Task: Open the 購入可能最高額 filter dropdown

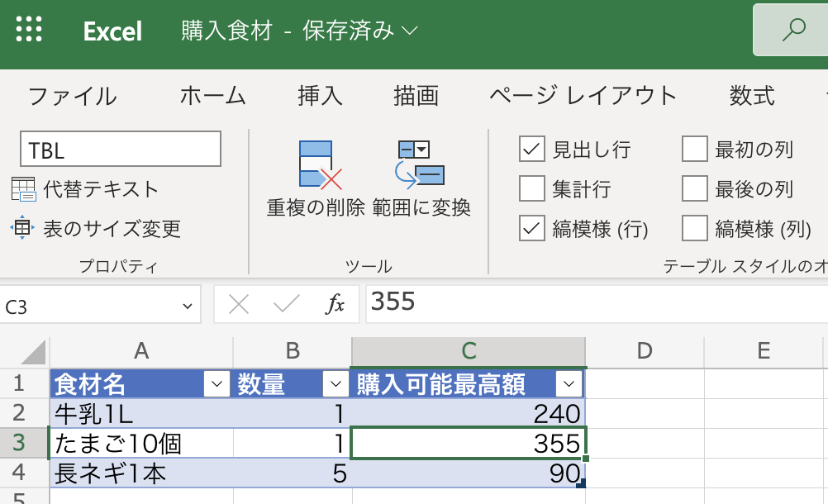Action: 569,383
